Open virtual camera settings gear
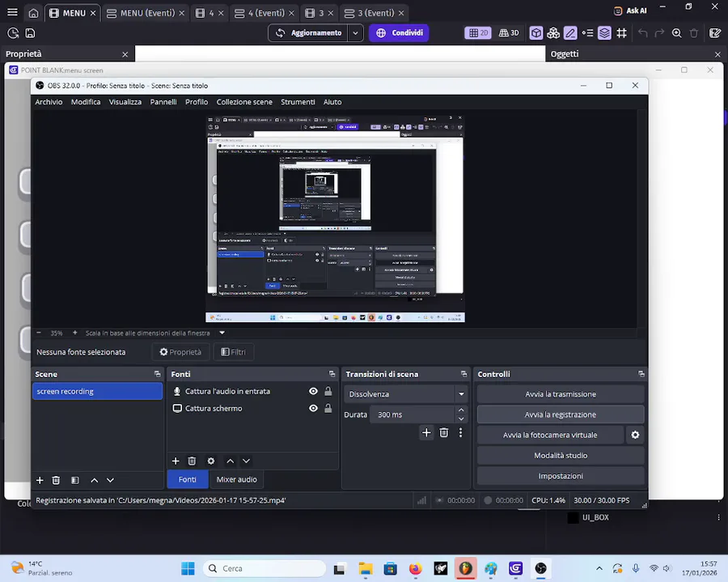 click(635, 435)
